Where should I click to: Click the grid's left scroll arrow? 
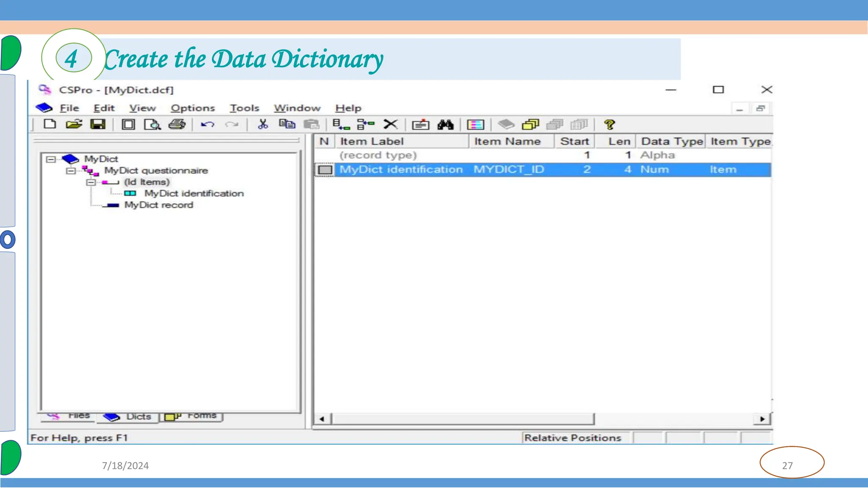coord(322,419)
